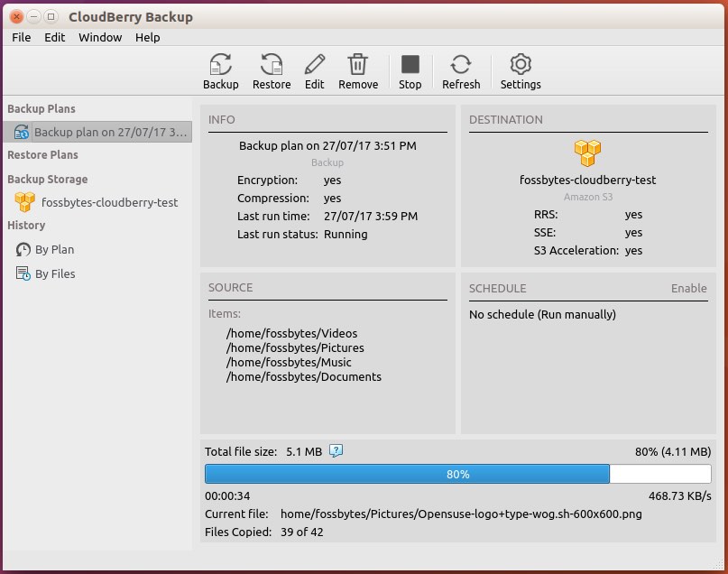728x574 pixels.
Task: Open the Restore wizard toolbar icon
Action: coord(272,71)
